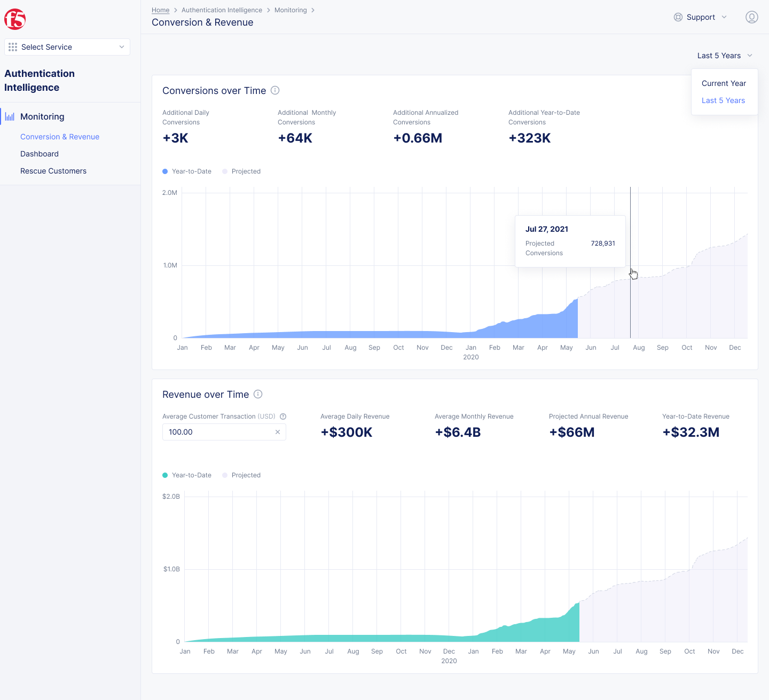This screenshot has width=769, height=700.
Task: Open the Support headset icon
Action: (x=677, y=17)
